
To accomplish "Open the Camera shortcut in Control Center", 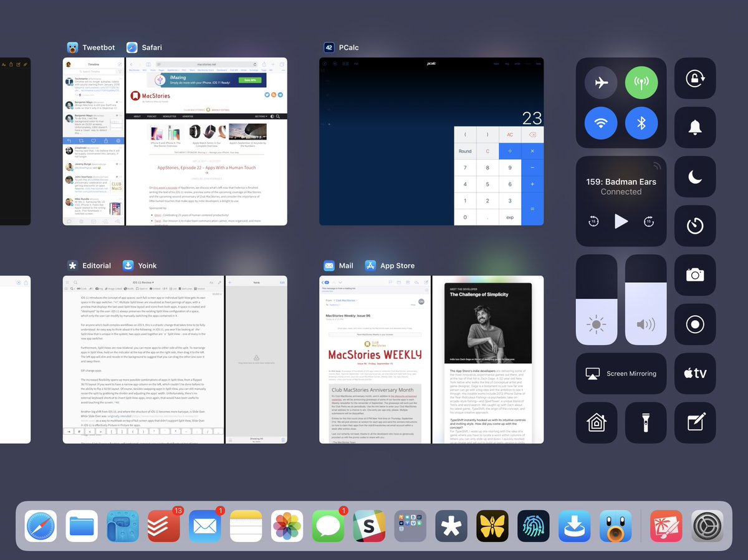I will pos(695,275).
